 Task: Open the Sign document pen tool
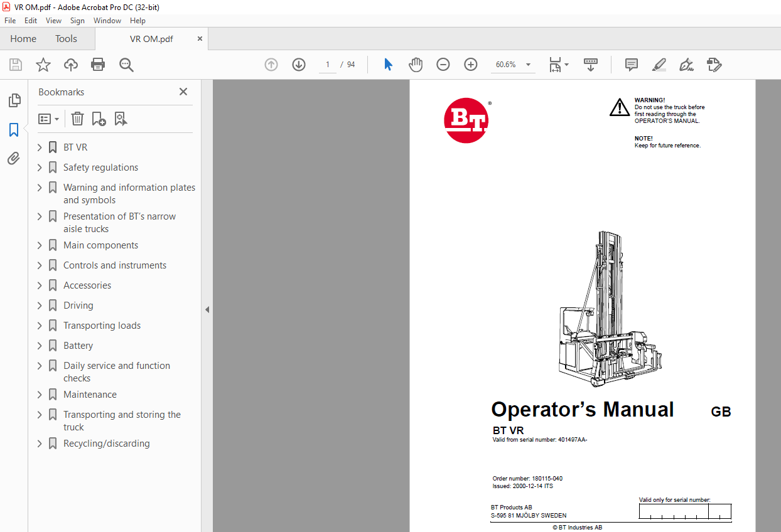pos(686,65)
